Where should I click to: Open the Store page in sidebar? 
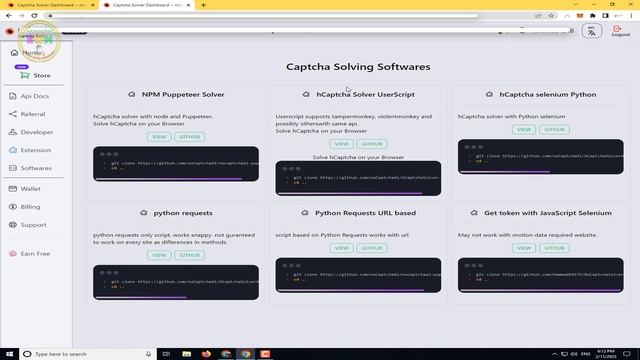click(36, 76)
